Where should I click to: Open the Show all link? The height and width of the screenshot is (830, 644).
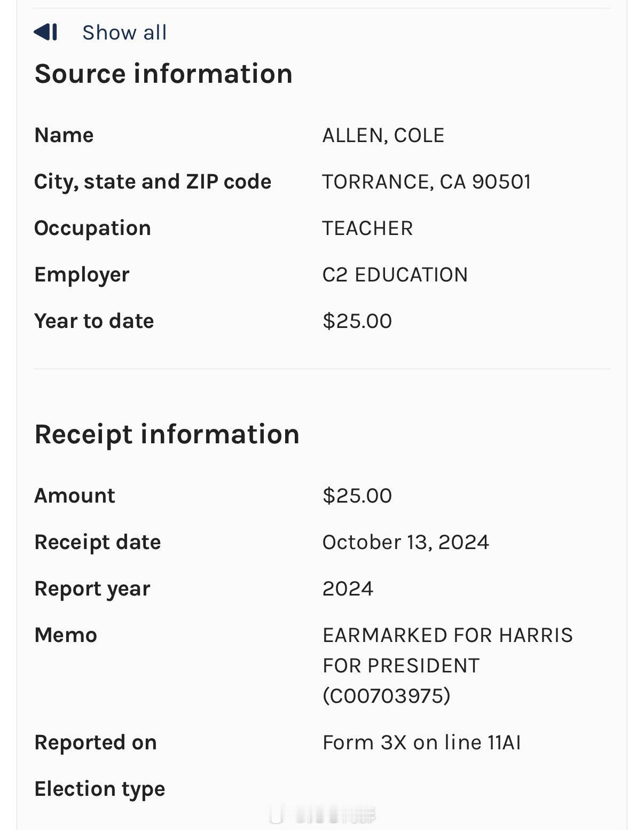pyautogui.click(x=124, y=33)
